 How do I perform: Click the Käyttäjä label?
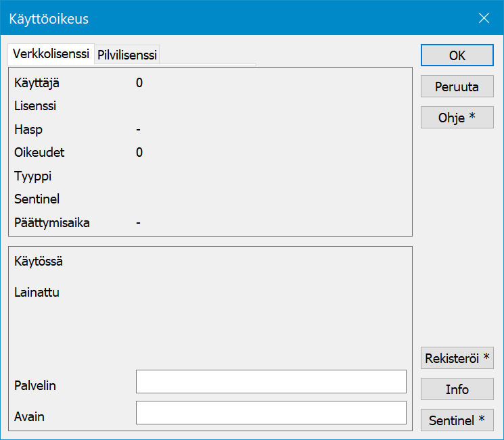click(37, 83)
